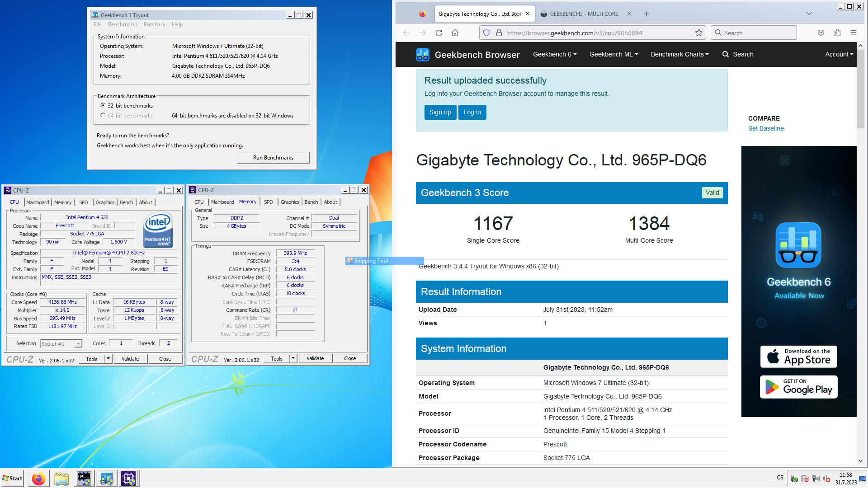868x488 pixels.
Task: Open Tools dropdown arrow in left CPU-Z
Action: 108,359
